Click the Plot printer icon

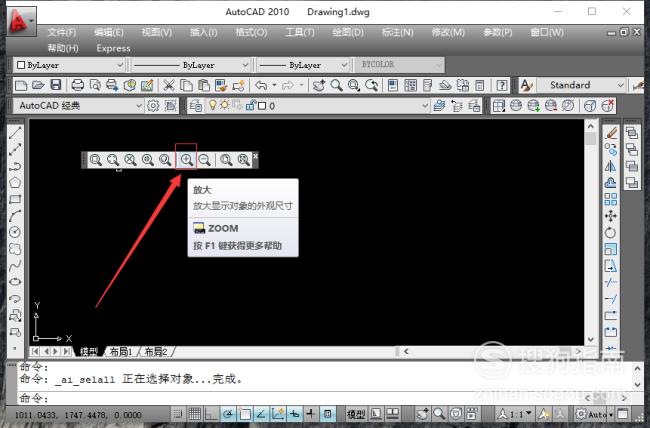coord(78,85)
